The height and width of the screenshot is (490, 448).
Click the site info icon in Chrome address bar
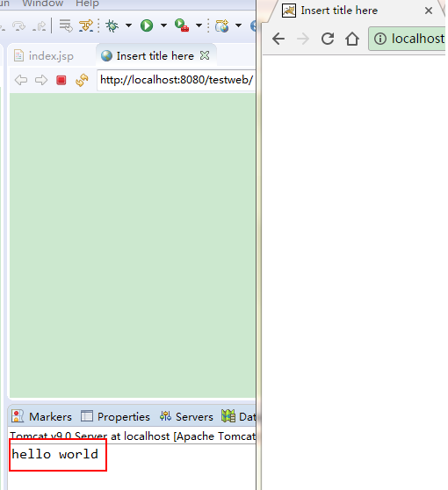click(x=380, y=39)
